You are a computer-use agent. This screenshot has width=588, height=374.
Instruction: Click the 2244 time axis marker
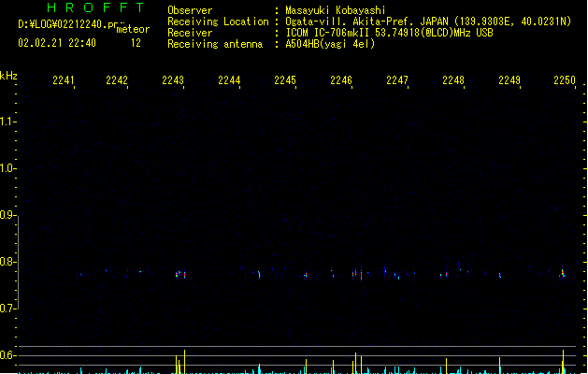(229, 79)
